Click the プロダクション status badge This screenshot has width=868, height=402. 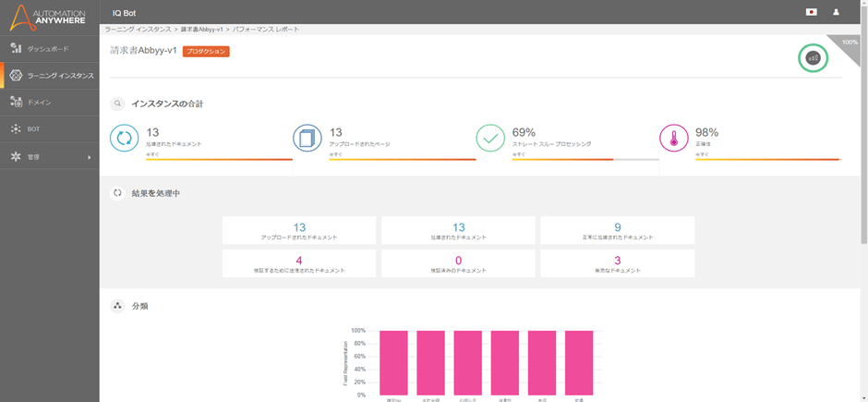click(206, 52)
